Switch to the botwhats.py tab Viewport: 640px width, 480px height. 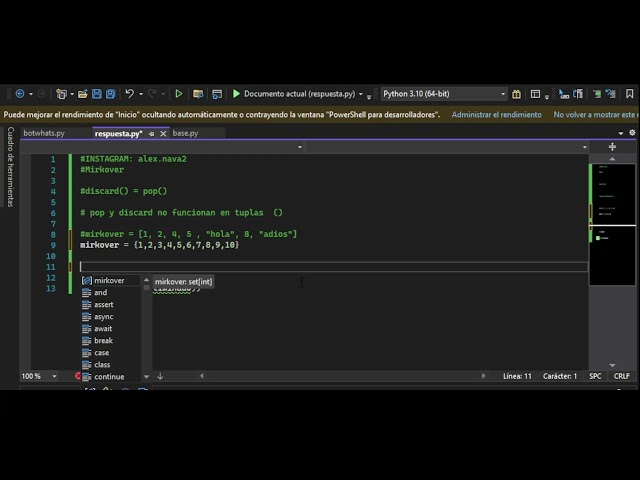pos(44,133)
